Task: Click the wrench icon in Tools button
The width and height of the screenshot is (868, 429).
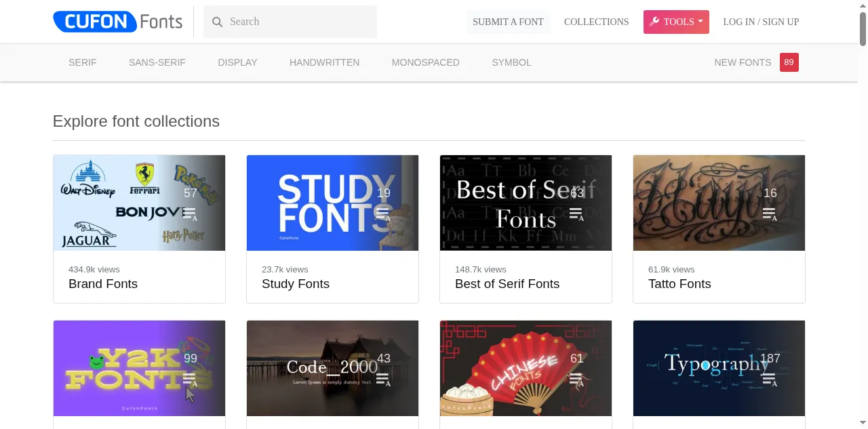Action: tap(654, 22)
